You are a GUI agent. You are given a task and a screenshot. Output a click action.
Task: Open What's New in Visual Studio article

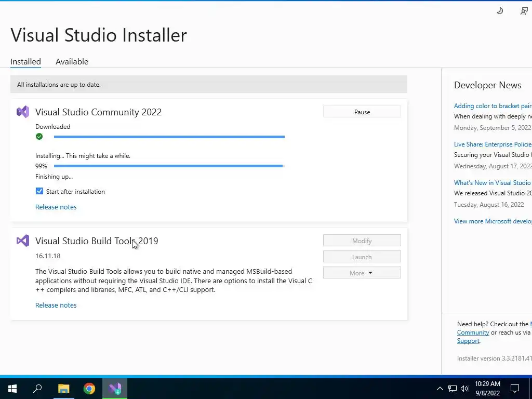pyautogui.click(x=493, y=182)
